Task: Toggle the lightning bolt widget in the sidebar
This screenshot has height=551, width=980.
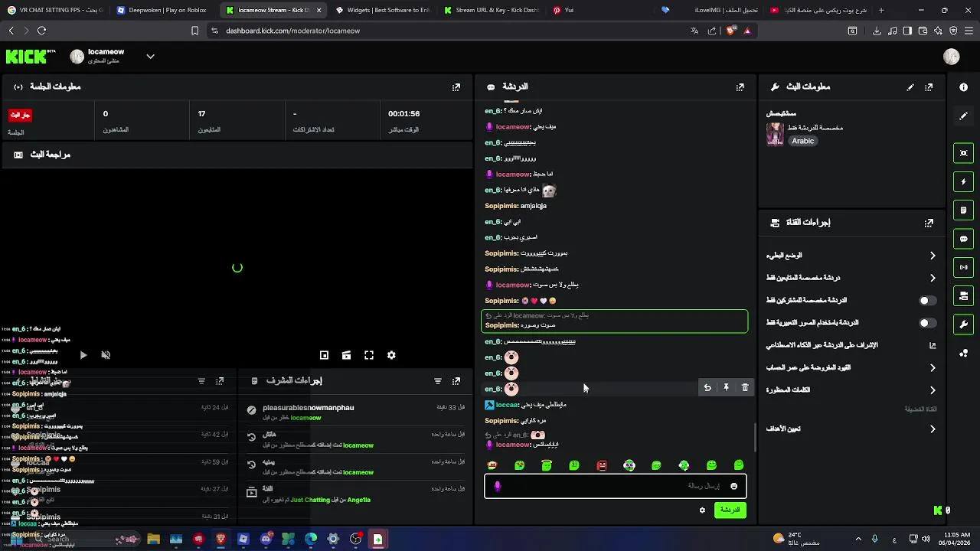Action: 964,181
